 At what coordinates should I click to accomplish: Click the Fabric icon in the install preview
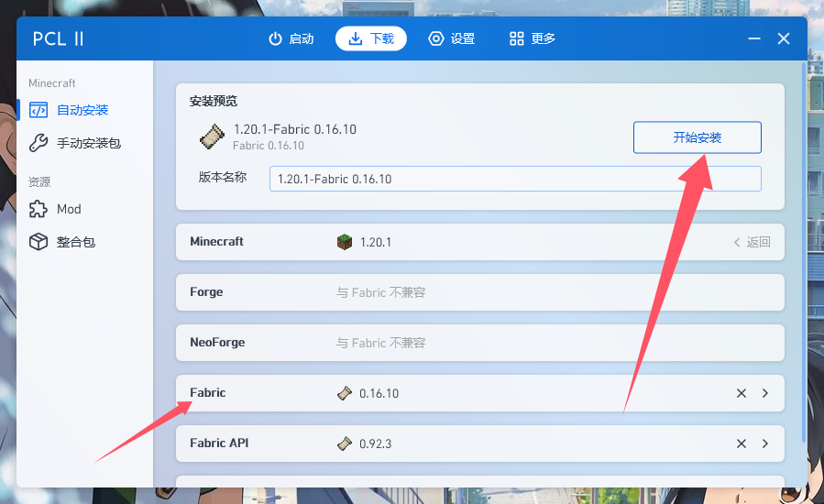click(x=213, y=137)
